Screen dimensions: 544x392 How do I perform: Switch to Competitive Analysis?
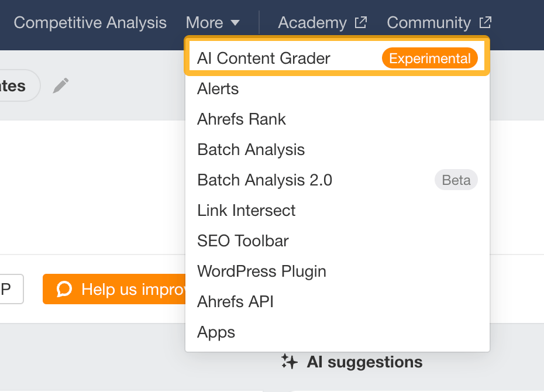point(90,22)
